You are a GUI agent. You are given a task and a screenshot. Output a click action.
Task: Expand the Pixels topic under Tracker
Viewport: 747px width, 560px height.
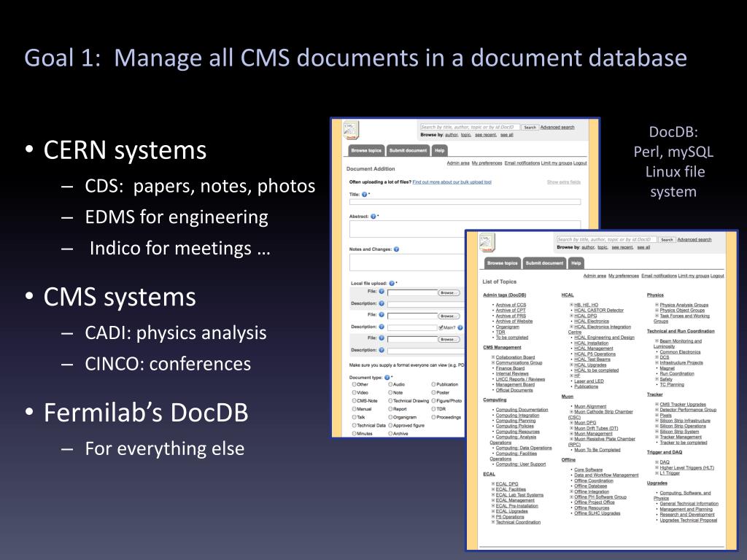tap(657, 415)
